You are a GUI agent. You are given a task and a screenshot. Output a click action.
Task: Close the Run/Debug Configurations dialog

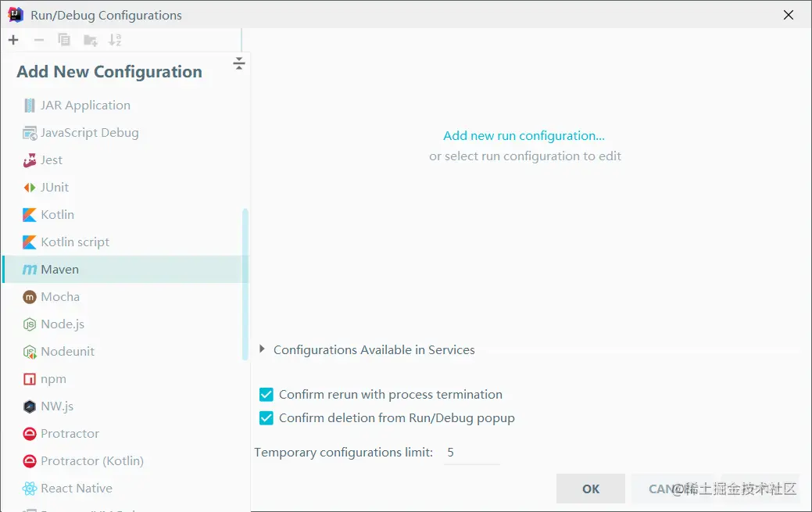[789, 15]
